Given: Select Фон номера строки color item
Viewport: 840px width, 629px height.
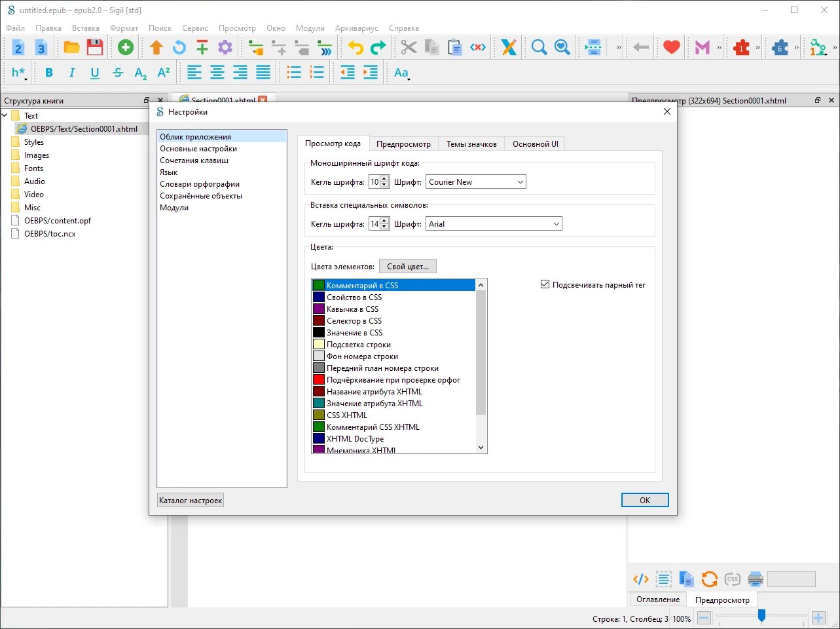Looking at the screenshot, I should click(393, 356).
